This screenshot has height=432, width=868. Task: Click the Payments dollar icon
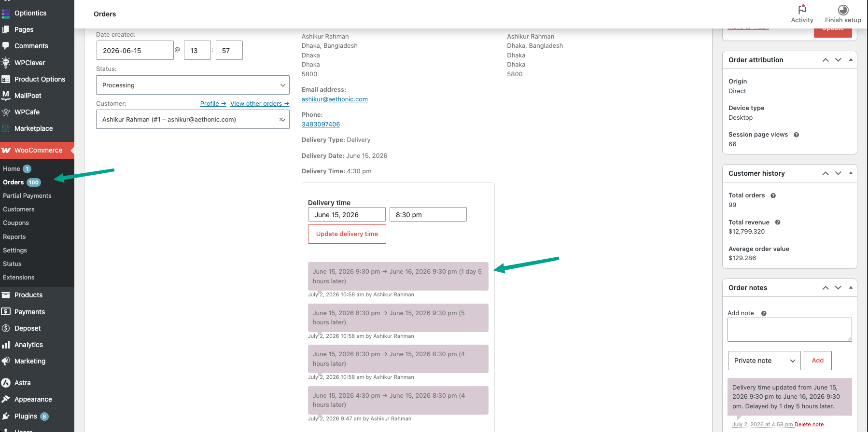click(6, 312)
